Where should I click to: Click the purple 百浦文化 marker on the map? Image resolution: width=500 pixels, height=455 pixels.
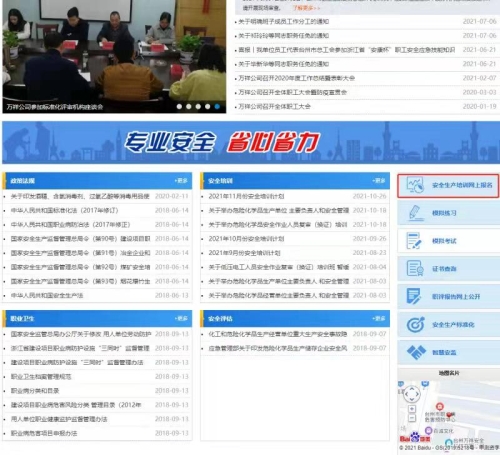pos(429,430)
